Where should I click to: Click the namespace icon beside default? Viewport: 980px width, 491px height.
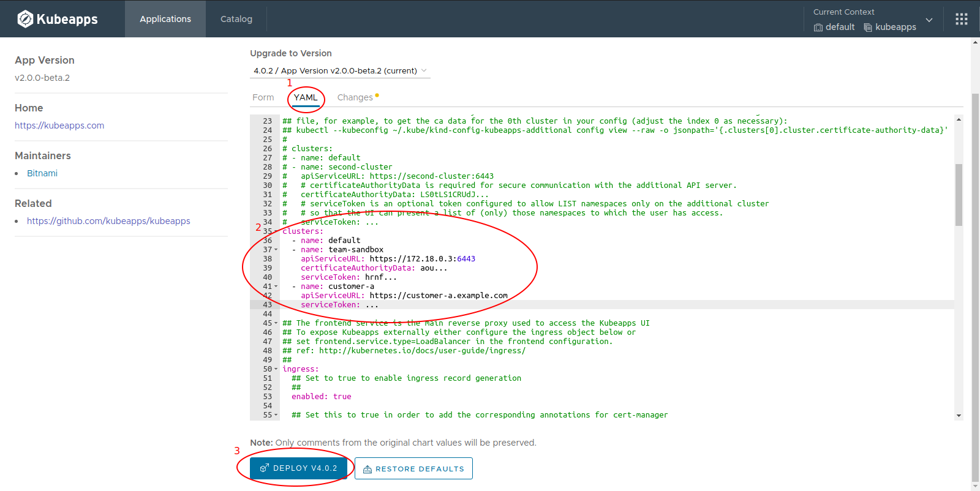pyautogui.click(x=818, y=28)
